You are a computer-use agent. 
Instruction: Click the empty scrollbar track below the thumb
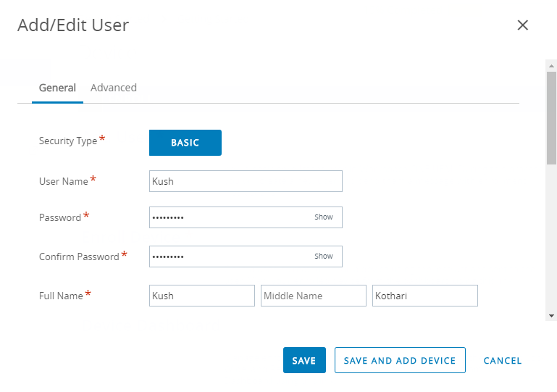click(551, 238)
